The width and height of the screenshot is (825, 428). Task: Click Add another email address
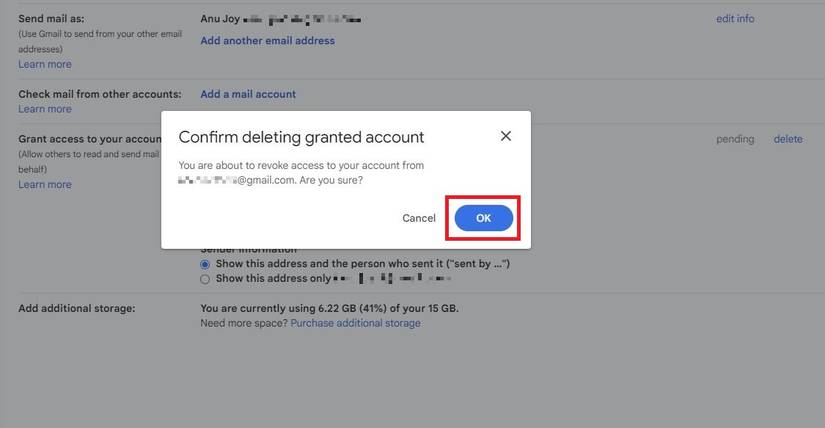click(x=267, y=41)
